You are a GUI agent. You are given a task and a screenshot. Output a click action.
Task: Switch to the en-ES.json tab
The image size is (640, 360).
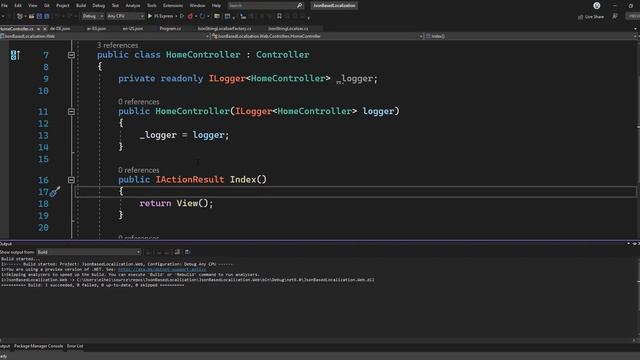(96, 29)
